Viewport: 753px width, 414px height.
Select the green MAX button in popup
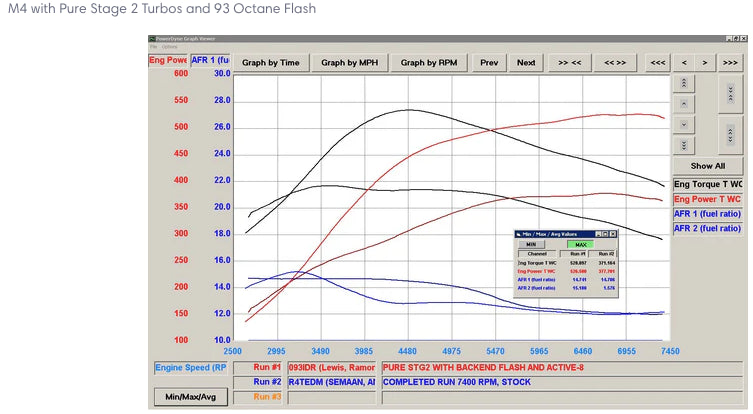[x=580, y=244]
